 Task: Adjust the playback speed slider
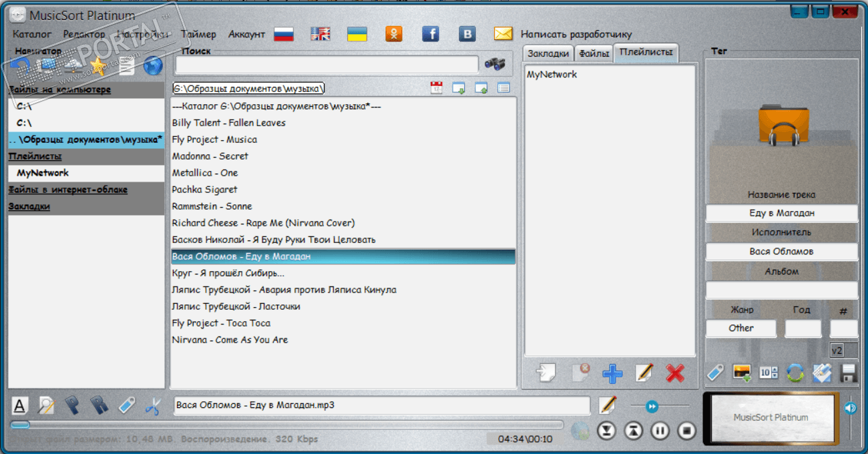point(652,406)
